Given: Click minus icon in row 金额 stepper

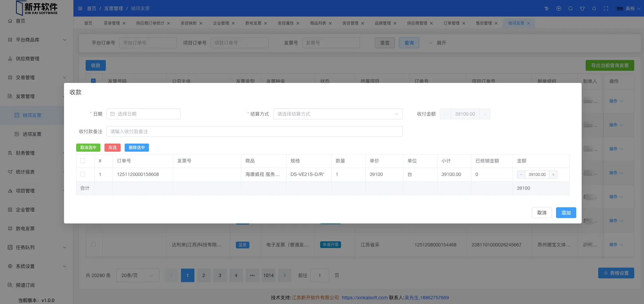Looking at the screenshot, I should [x=521, y=175].
